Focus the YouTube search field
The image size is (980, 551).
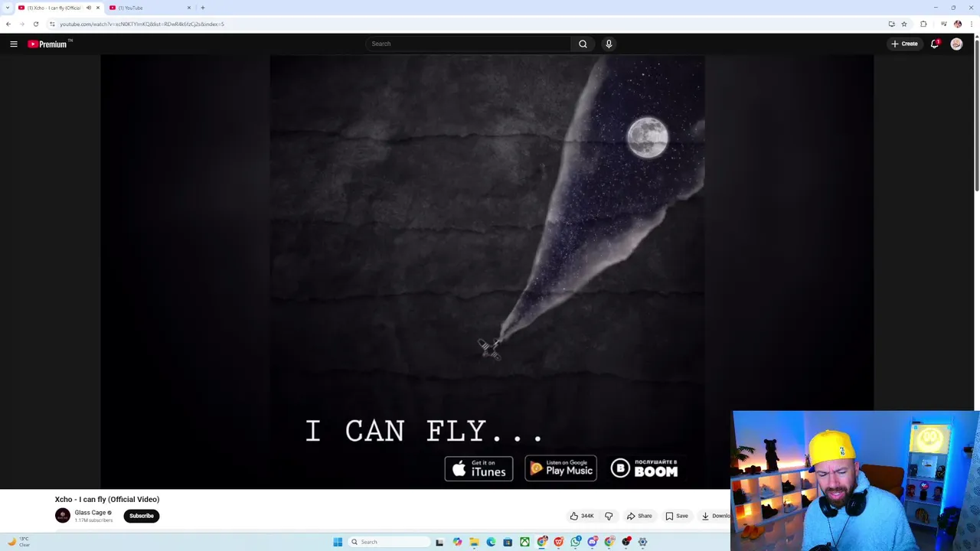(x=468, y=44)
